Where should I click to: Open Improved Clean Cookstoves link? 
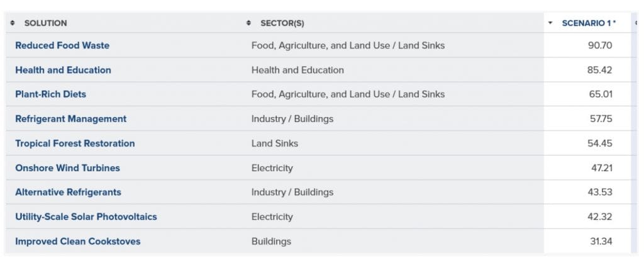(x=77, y=241)
